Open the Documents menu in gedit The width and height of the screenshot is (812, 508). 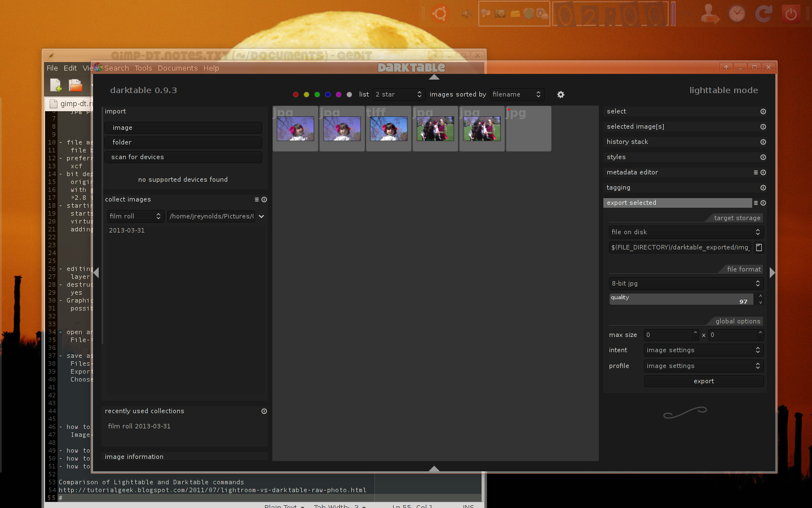[x=177, y=68]
